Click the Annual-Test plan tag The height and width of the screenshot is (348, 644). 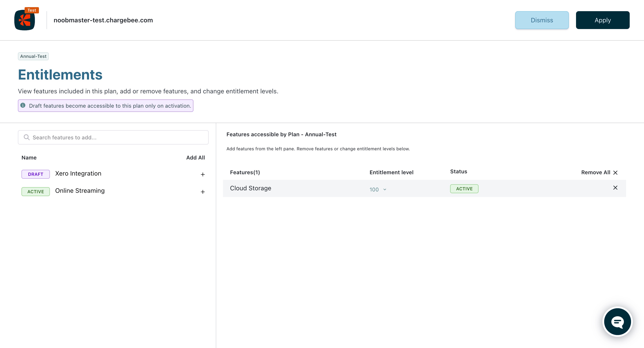point(33,56)
